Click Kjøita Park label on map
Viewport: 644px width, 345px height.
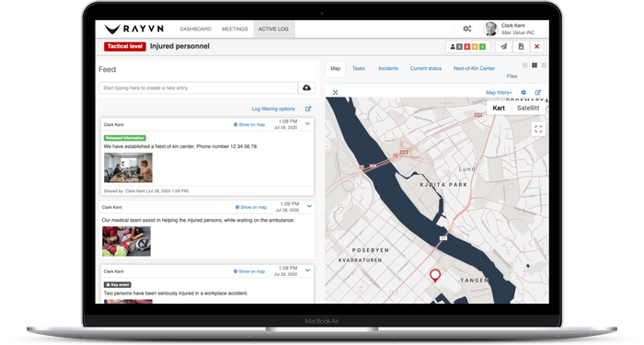pos(443,185)
